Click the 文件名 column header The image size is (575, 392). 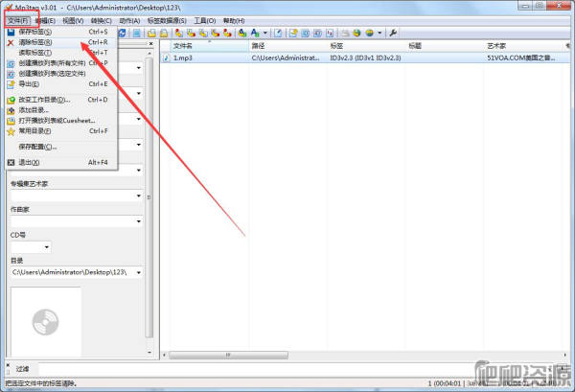183,45
